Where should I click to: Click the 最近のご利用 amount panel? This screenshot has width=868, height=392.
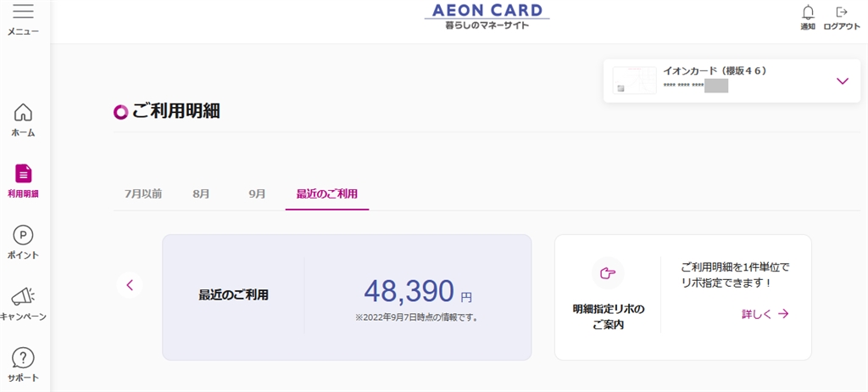[347, 297]
